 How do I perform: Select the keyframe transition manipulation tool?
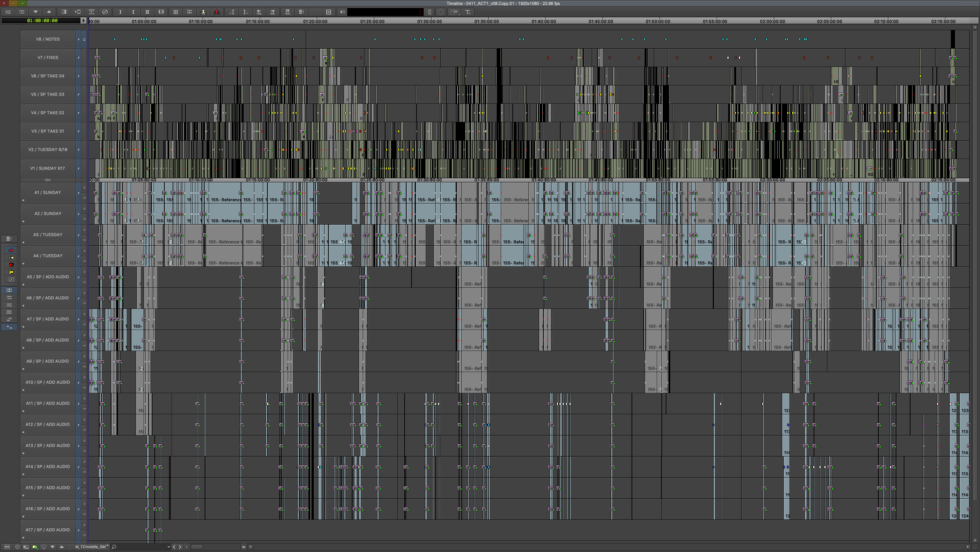pyautogui.click(x=11, y=279)
